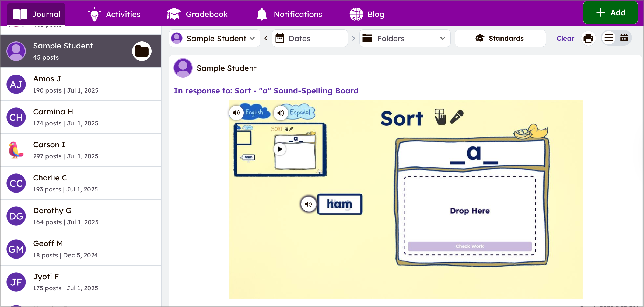Play audio for the word ham

309,204
